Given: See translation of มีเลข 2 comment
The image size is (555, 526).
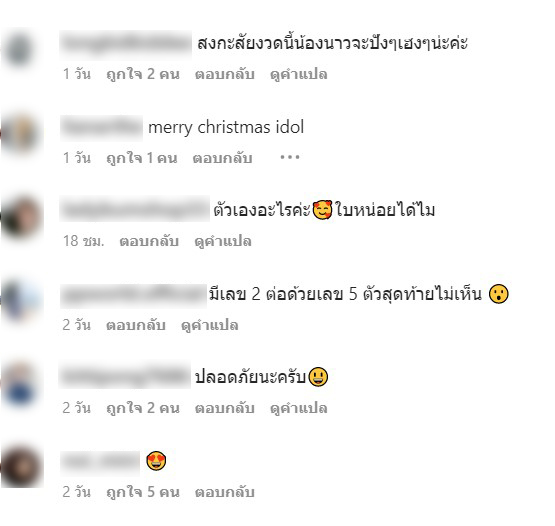Looking at the screenshot, I should click(210, 325).
